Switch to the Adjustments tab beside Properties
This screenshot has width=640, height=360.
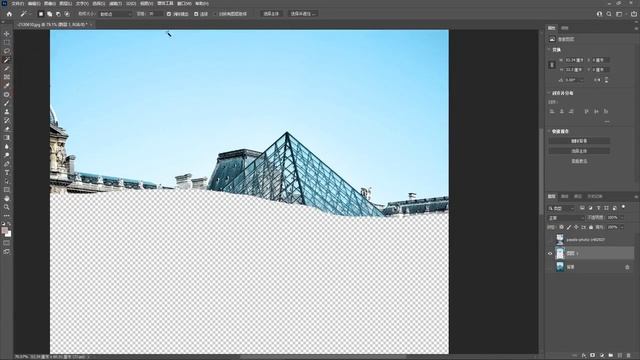(564, 28)
